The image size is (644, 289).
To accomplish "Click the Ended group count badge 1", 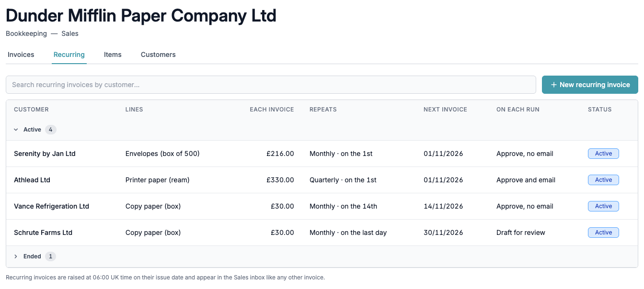I will coord(51,256).
